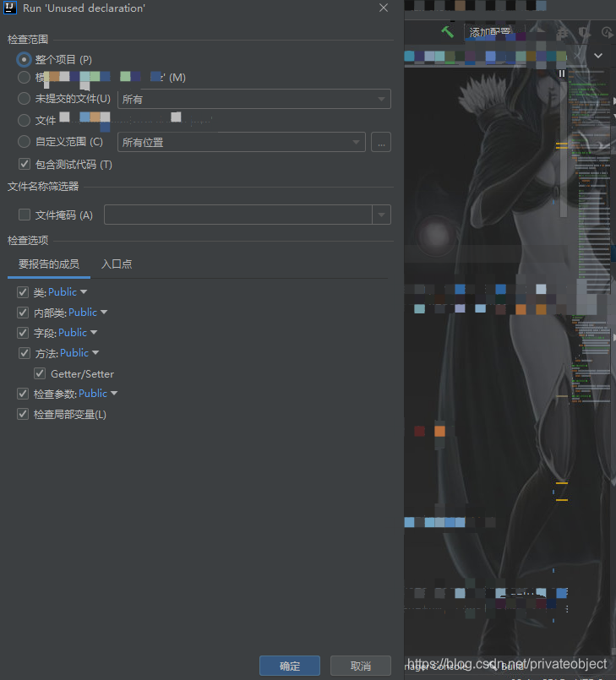Confirm with the 确定 button
This screenshot has width=616, height=680.
pos(290,666)
